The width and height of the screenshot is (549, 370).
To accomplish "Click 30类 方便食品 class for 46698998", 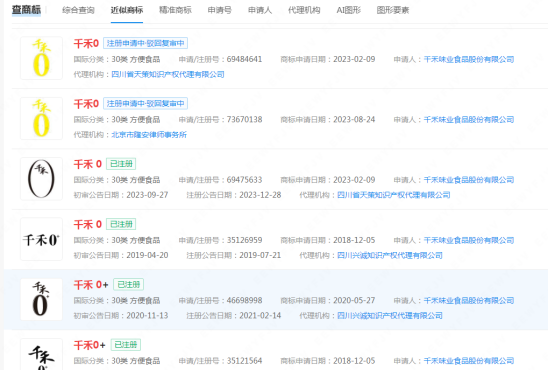I will [x=136, y=300].
